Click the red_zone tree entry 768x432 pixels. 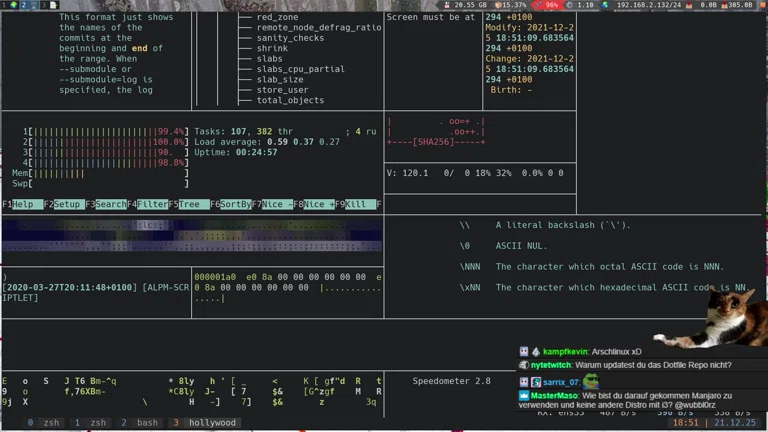tap(277, 17)
